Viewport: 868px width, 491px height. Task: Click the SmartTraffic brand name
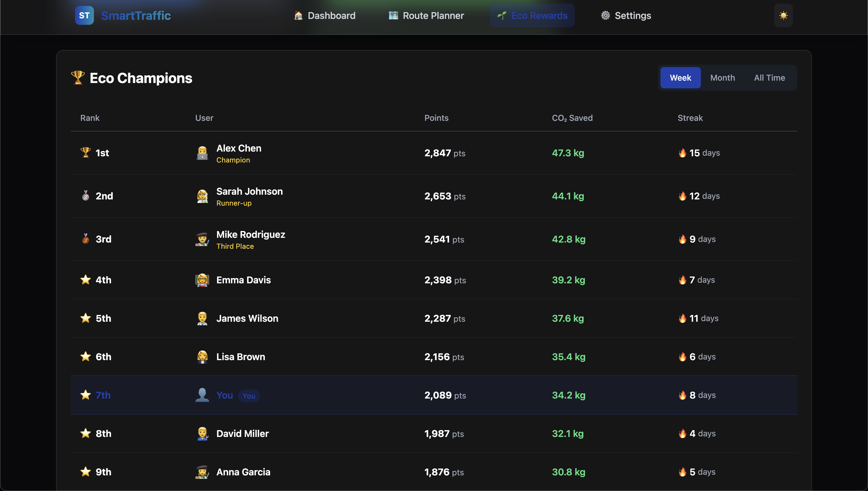click(136, 16)
